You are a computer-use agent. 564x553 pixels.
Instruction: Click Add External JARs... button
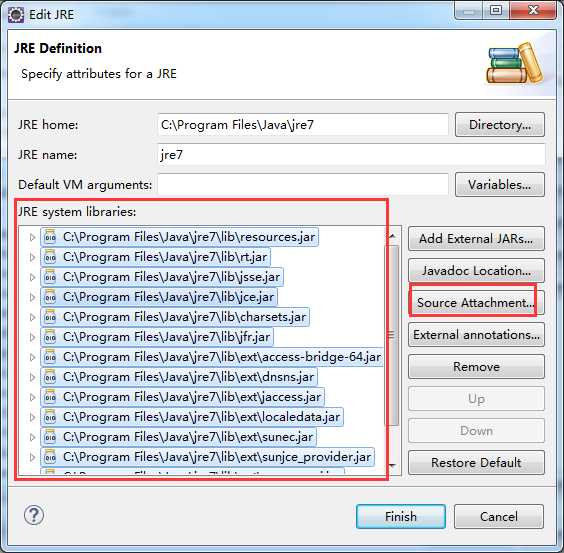tap(476, 239)
